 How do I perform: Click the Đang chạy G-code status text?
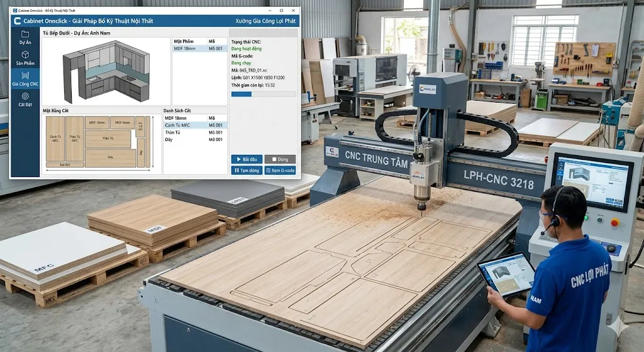241,63
